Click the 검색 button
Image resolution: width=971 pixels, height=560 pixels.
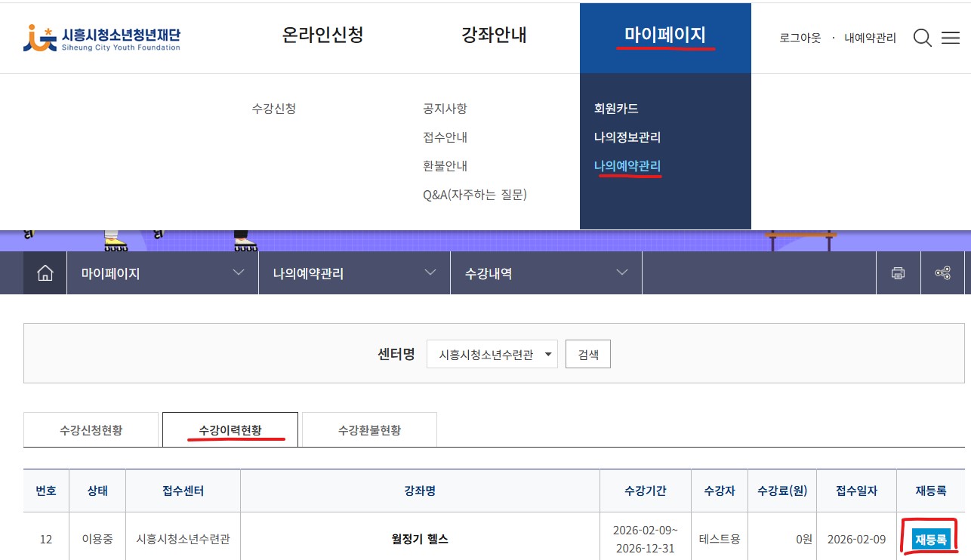[588, 354]
